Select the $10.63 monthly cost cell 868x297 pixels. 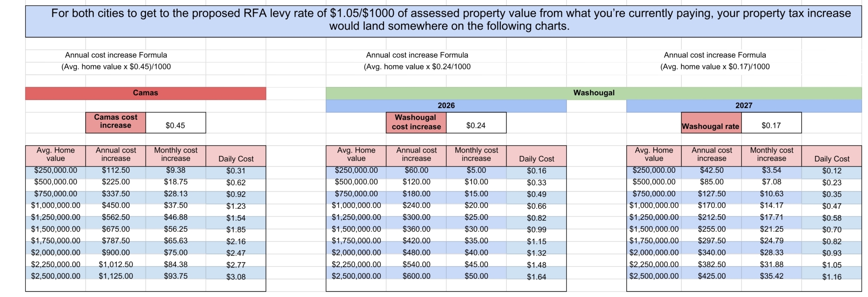click(771, 194)
